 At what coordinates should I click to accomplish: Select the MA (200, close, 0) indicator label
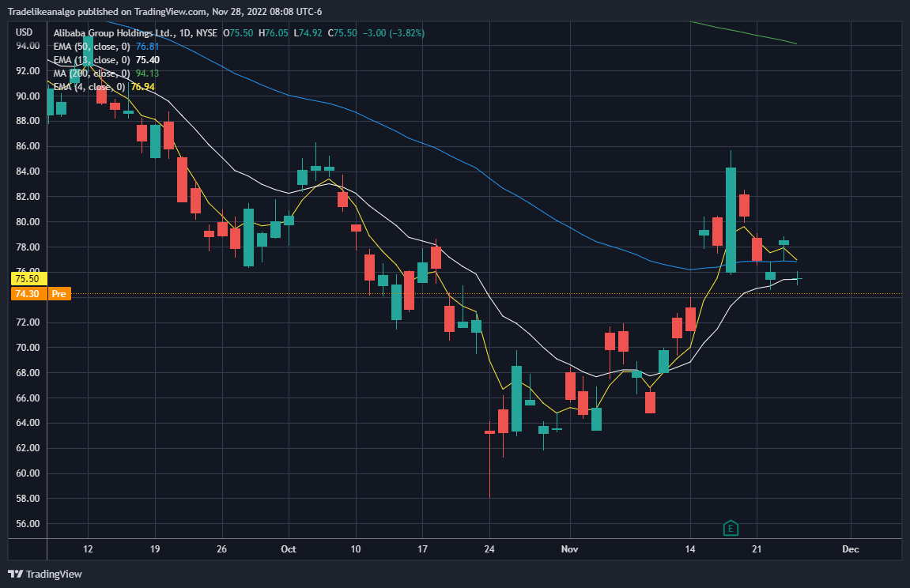coord(92,73)
